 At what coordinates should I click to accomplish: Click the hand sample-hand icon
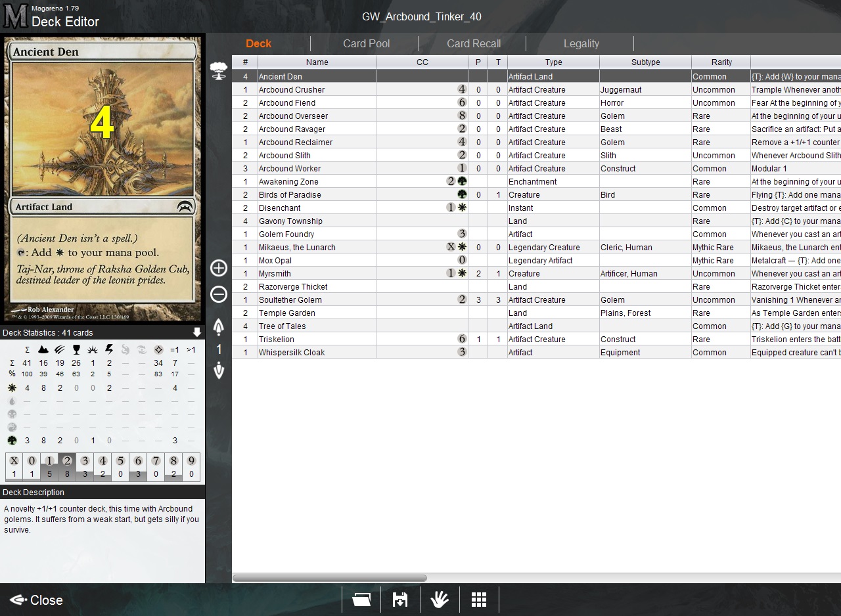coord(440,600)
